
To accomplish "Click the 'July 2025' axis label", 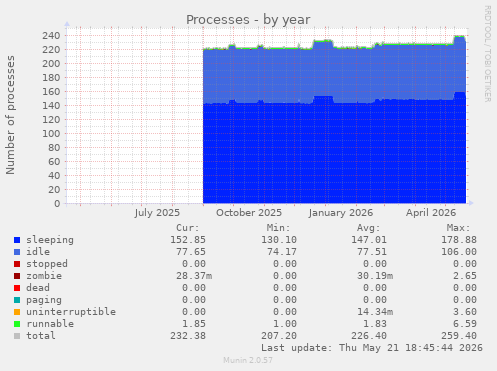I will click(157, 213).
